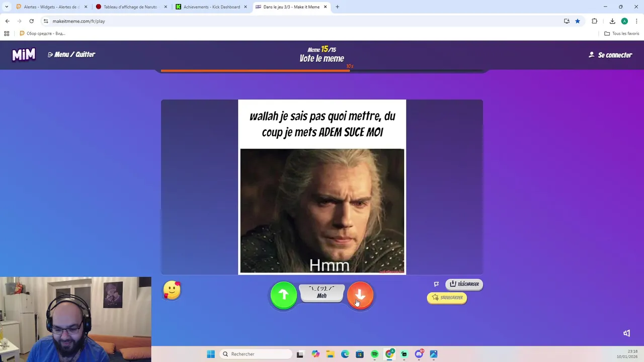Switch to the Alertes - Widgets tab
This screenshot has width=644, height=362.
point(51,7)
